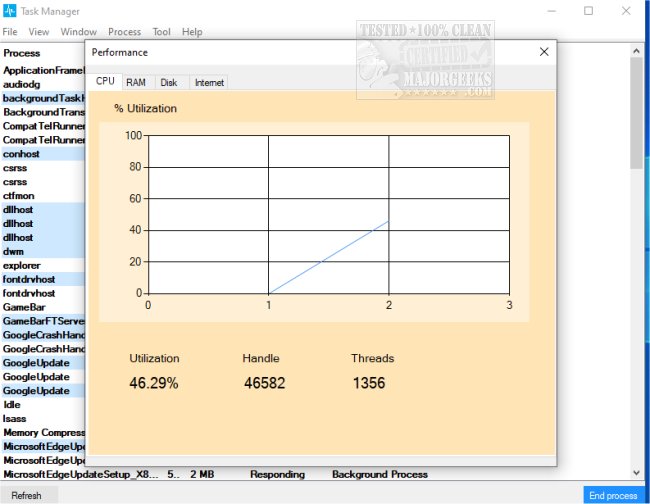Select the GameBar process

(43, 307)
